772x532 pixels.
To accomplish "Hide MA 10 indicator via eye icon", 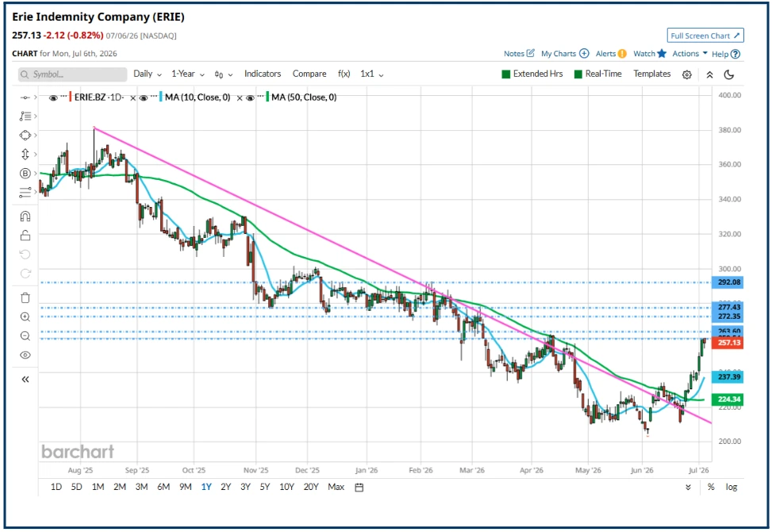I will tap(144, 98).
